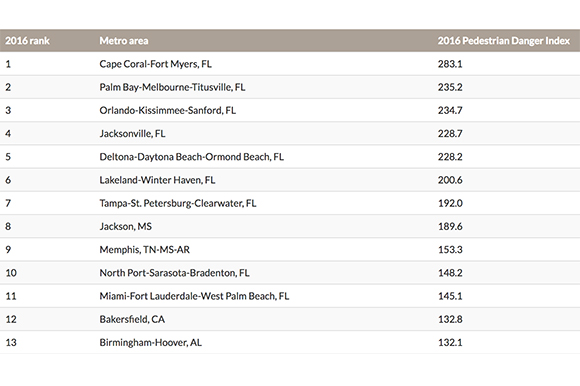Click rank number 4 in the Jacksonville row

[8, 133]
